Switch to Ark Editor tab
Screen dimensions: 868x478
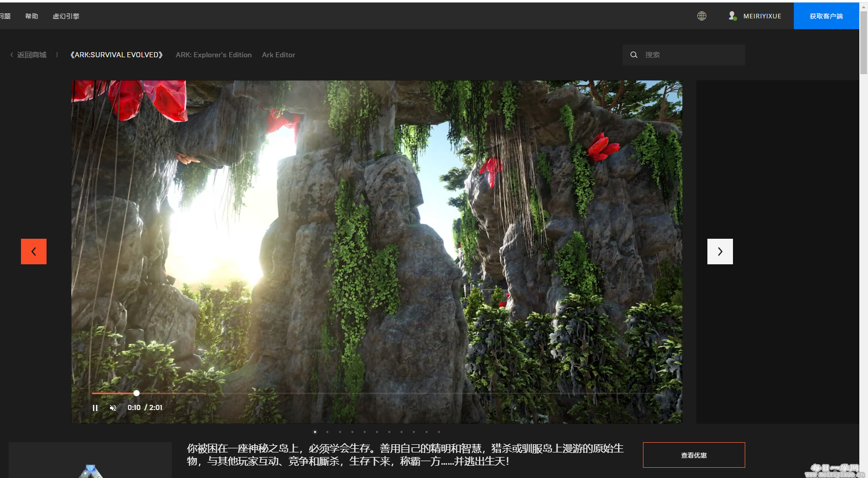[279, 55]
